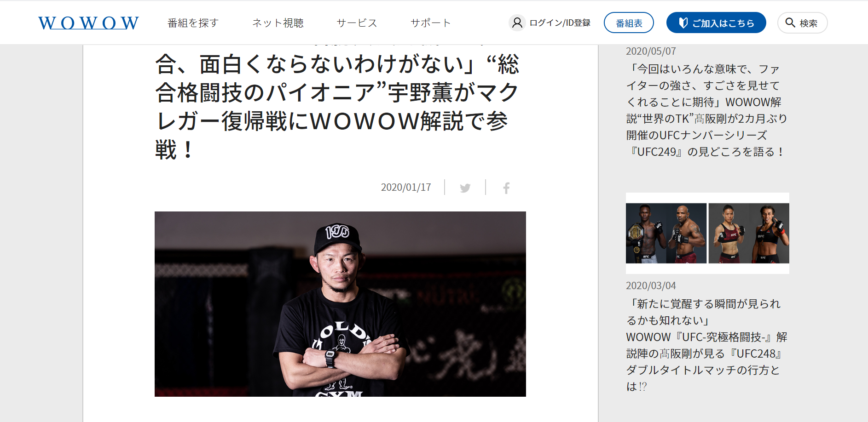This screenshot has height=422, width=868.
Task: Open the サービス menu
Action: tap(357, 23)
